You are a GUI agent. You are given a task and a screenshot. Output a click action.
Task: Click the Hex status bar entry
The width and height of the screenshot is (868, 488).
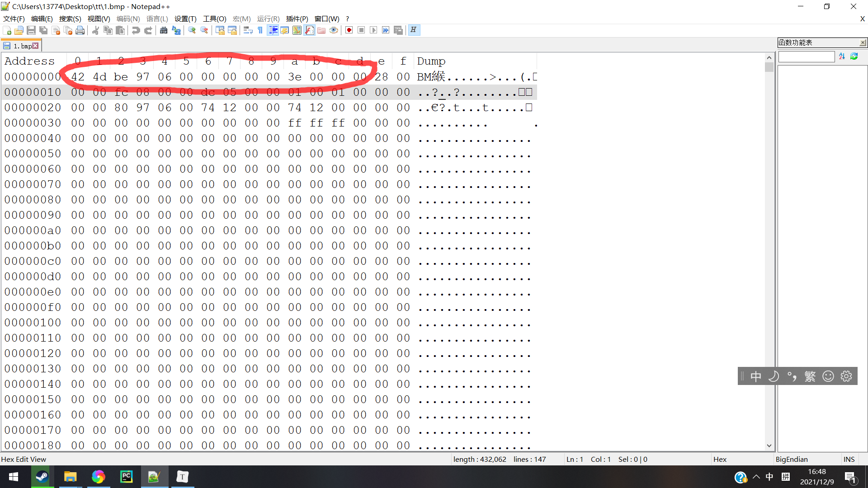pyautogui.click(x=720, y=459)
